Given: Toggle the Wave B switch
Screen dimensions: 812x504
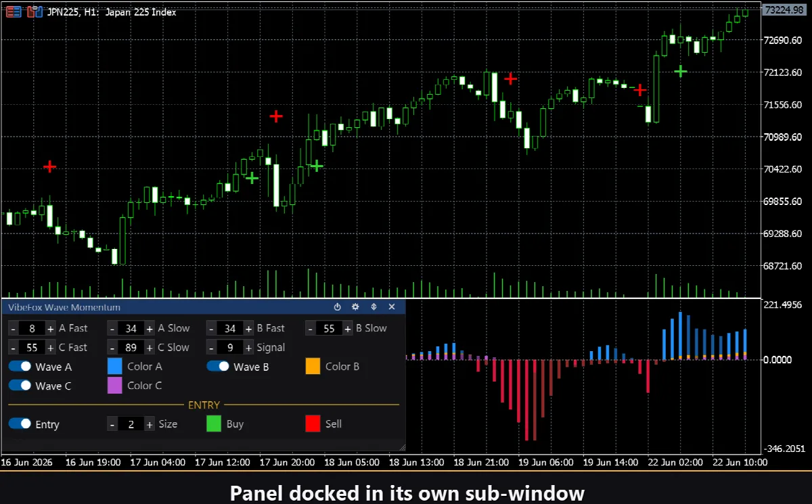Looking at the screenshot, I should [218, 367].
